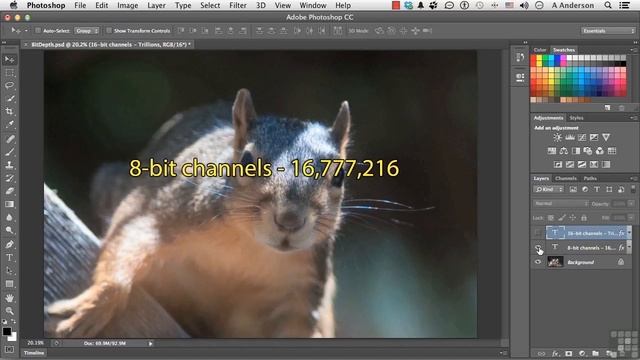Screen dimensions: 640x360
Task: Switch to the Styles tab
Action: [576, 118]
